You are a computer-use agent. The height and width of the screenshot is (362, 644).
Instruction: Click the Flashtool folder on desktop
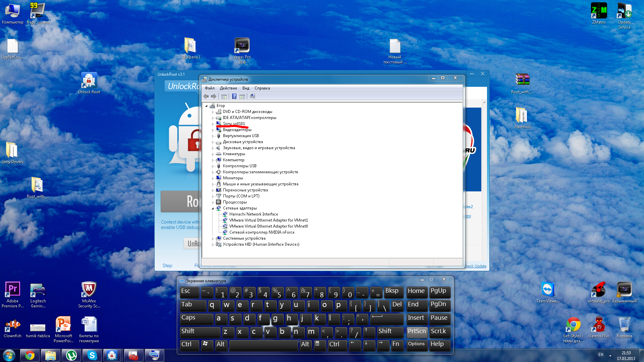522,118
